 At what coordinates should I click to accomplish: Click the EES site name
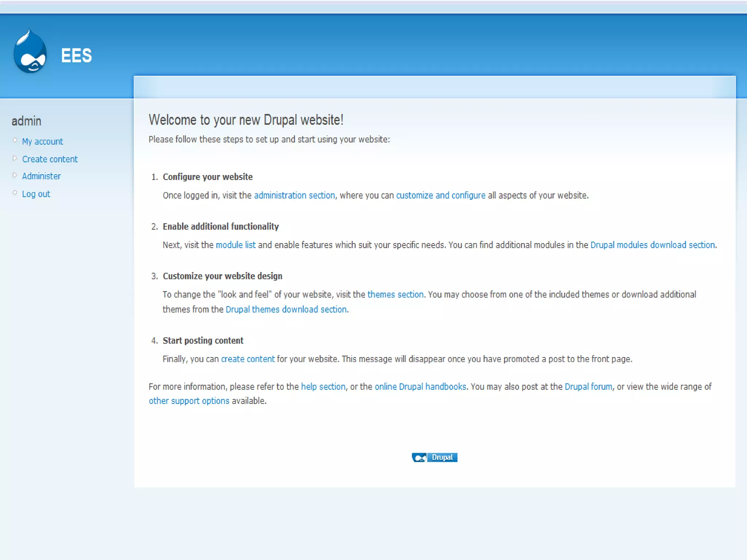76,56
